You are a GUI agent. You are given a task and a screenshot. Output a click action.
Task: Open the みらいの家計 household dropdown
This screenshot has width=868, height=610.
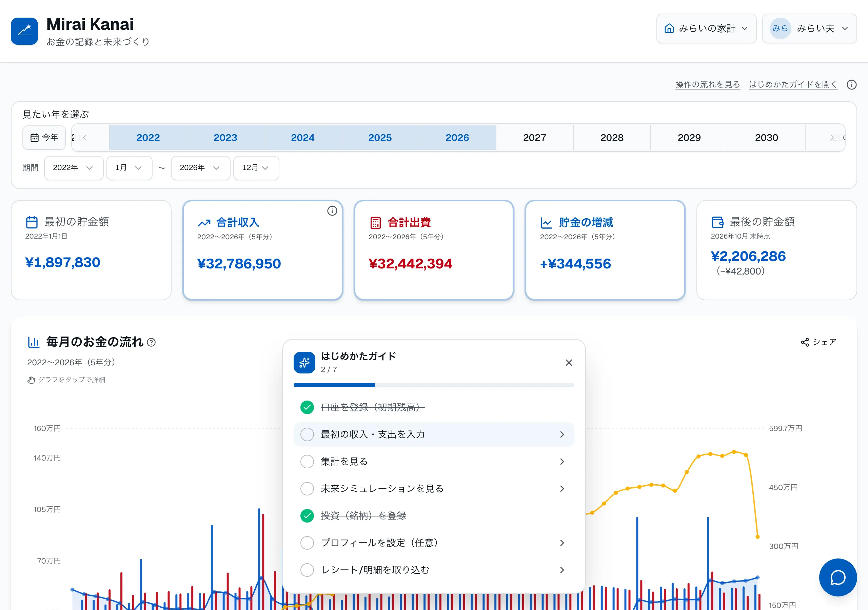click(706, 28)
